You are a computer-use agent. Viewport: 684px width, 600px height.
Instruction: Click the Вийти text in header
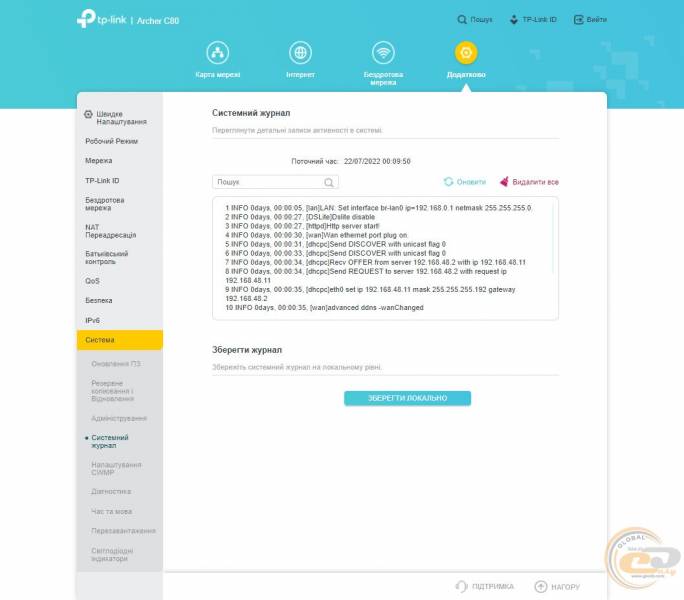597,20
